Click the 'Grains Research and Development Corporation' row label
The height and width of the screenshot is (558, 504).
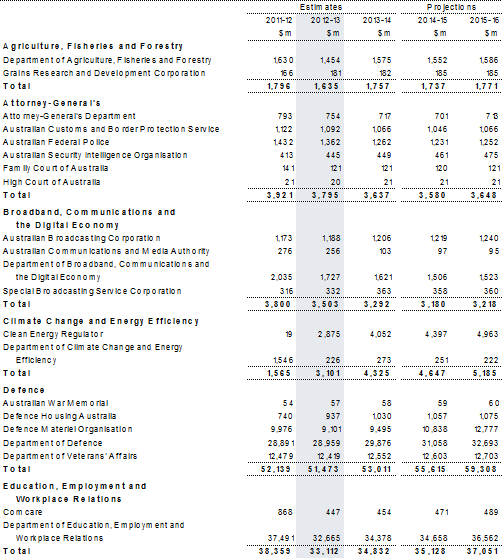(104, 73)
